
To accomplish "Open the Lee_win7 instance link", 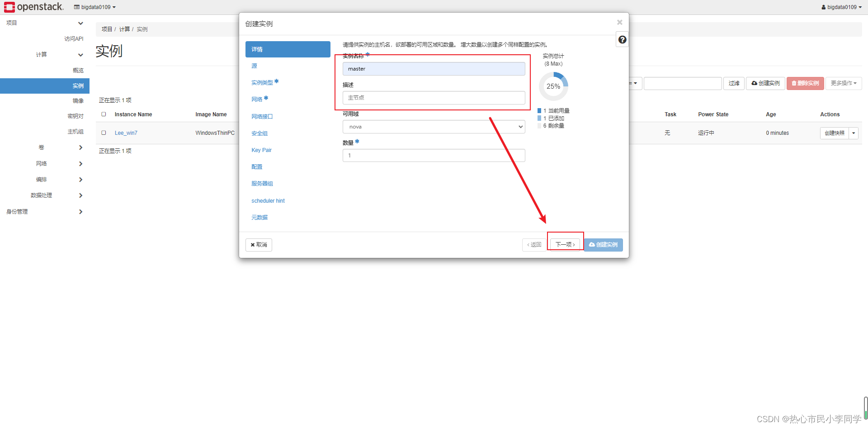I will coord(126,133).
